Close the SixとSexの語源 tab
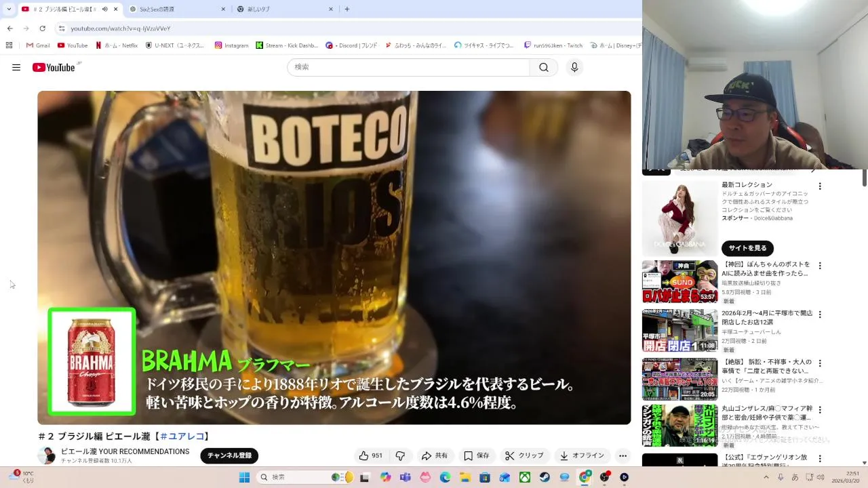The image size is (868, 488). 223,9
